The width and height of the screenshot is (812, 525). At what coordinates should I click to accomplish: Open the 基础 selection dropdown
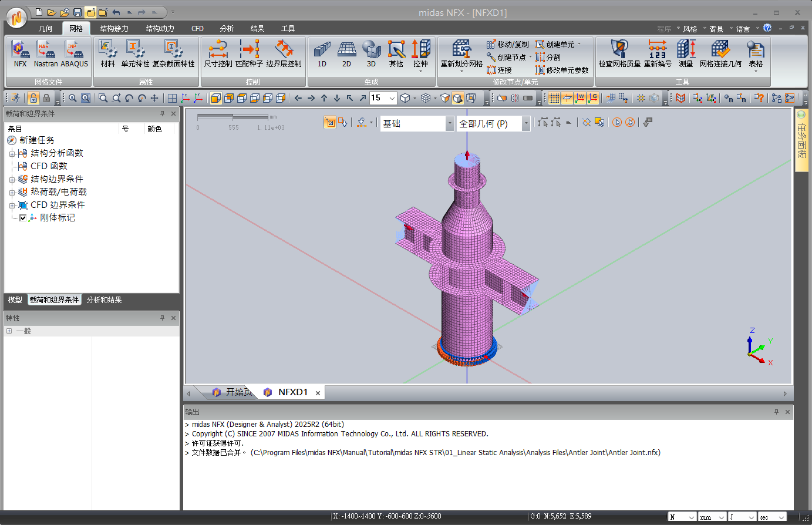tap(450, 123)
